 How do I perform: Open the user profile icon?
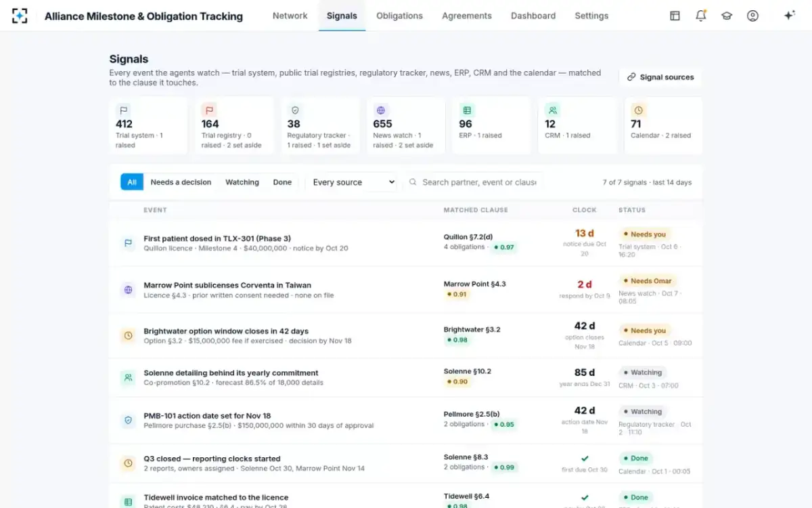coord(752,16)
